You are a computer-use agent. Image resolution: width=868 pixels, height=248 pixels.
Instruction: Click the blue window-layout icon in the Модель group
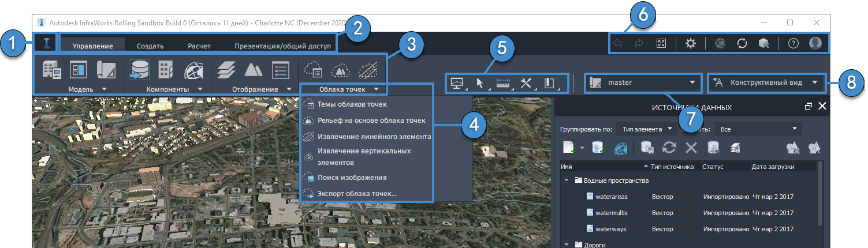click(x=79, y=70)
